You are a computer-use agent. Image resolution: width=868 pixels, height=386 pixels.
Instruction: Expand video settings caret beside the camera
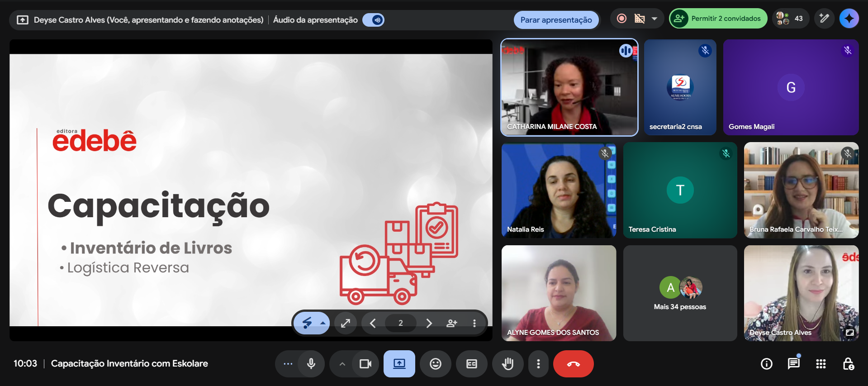(342, 364)
